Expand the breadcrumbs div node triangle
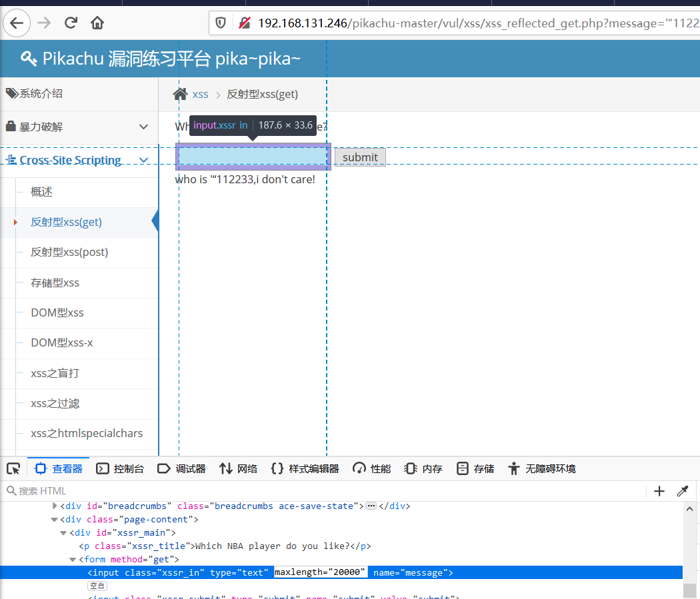The width and height of the screenshot is (700, 599). [55, 506]
